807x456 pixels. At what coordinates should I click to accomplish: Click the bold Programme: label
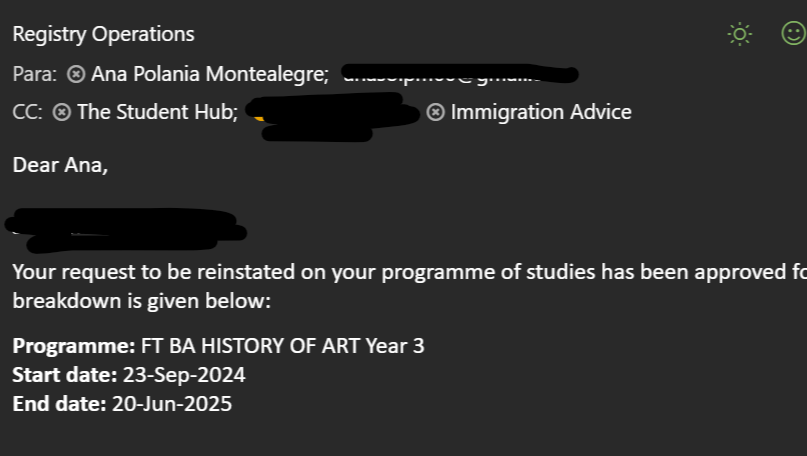click(74, 346)
